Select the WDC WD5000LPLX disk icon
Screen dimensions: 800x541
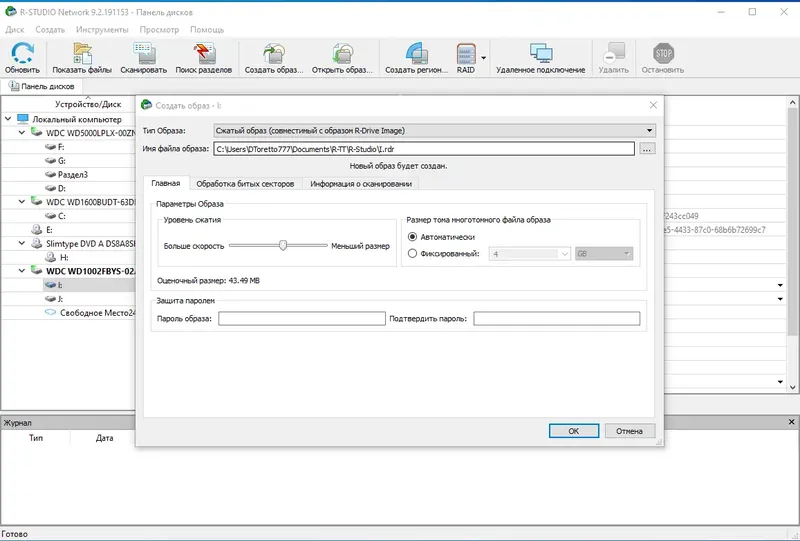(36, 133)
